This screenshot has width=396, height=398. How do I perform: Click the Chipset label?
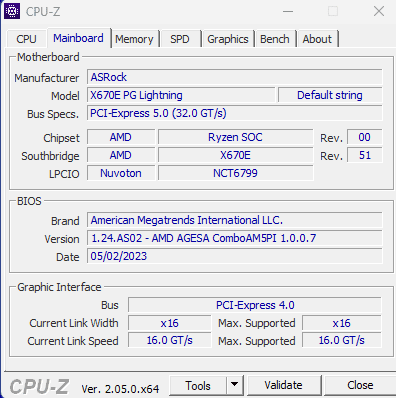coord(61,138)
